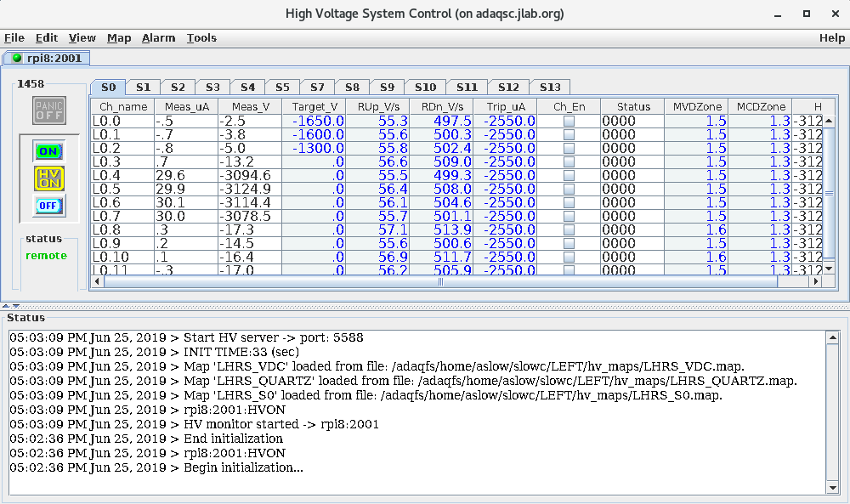Image resolution: width=850 pixels, height=504 pixels.
Task: Open the Map menu
Action: coord(119,38)
